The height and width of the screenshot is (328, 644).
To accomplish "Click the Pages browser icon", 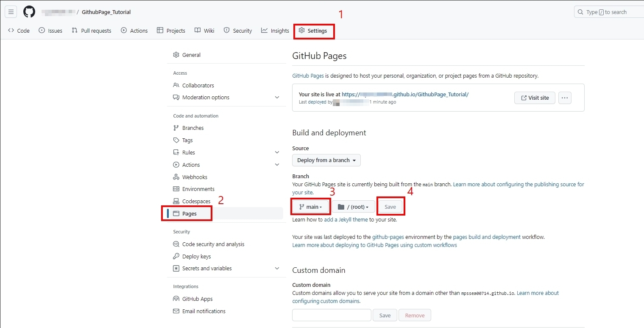I will pos(176,213).
